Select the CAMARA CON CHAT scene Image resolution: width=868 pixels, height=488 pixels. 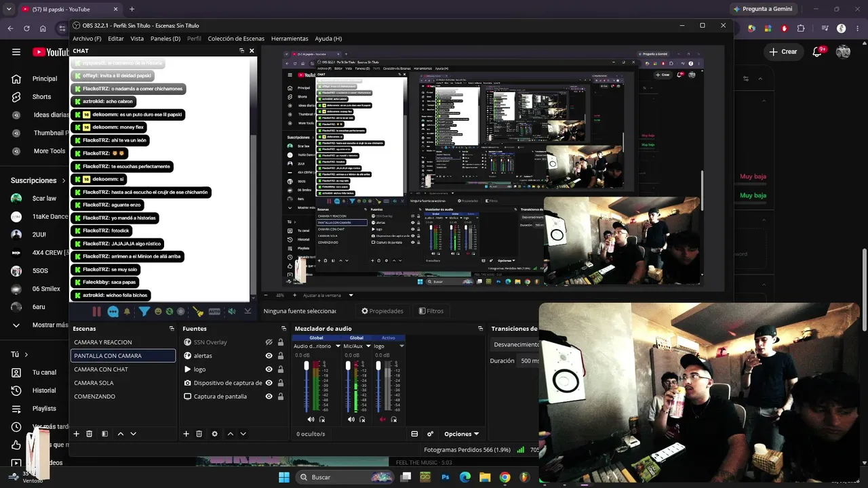coord(123,369)
